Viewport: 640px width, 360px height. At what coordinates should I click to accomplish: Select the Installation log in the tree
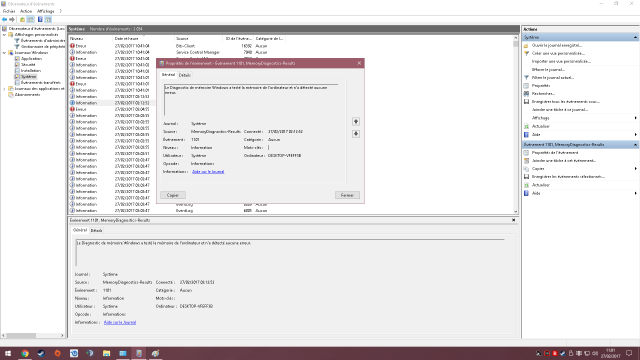coord(31,71)
